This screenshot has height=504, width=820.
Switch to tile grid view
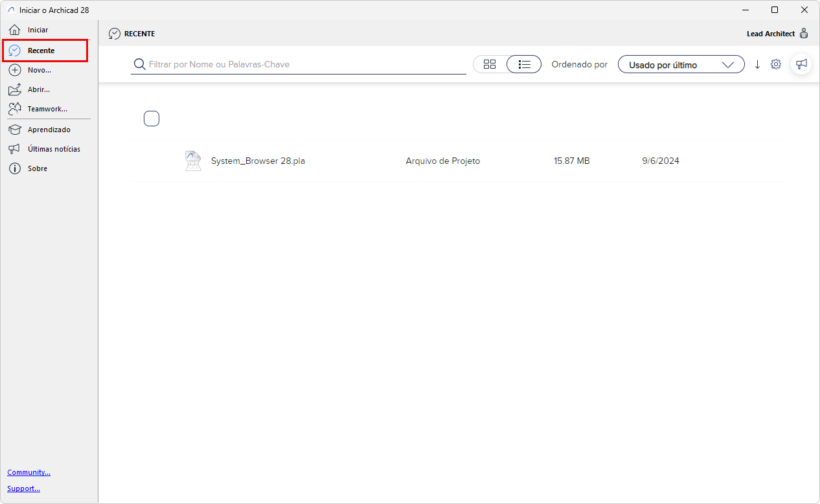(490, 64)
